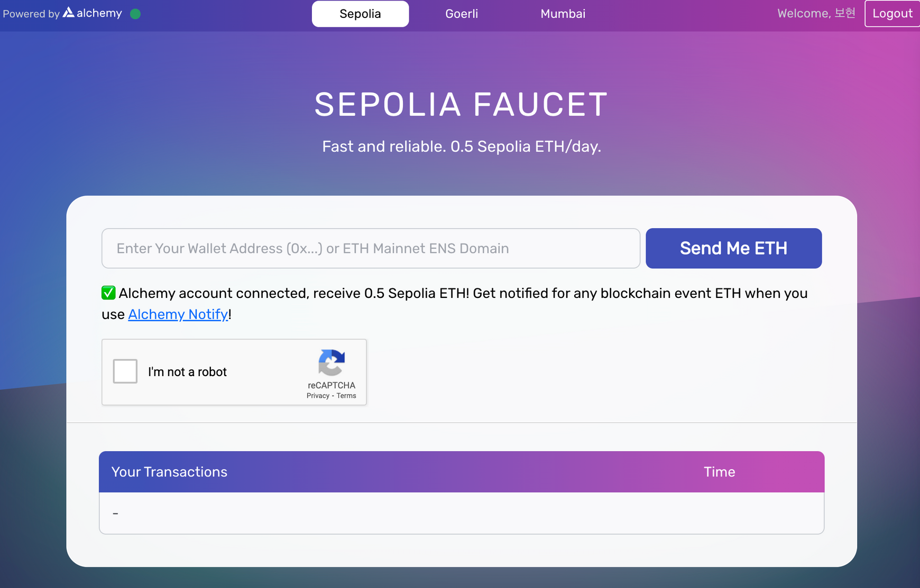Click the empty transactions row dash
This screenshot has width=920, height=588.
click(115, 514)
